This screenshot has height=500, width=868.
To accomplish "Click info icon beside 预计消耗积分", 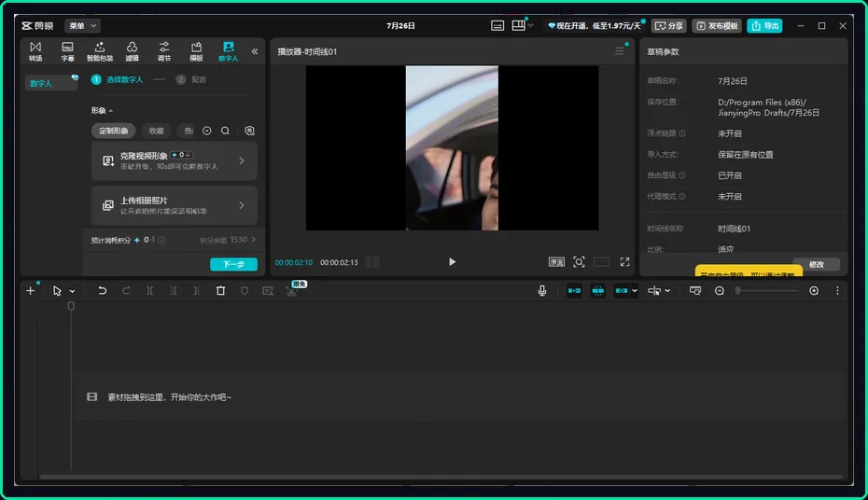I will (161, 240).
